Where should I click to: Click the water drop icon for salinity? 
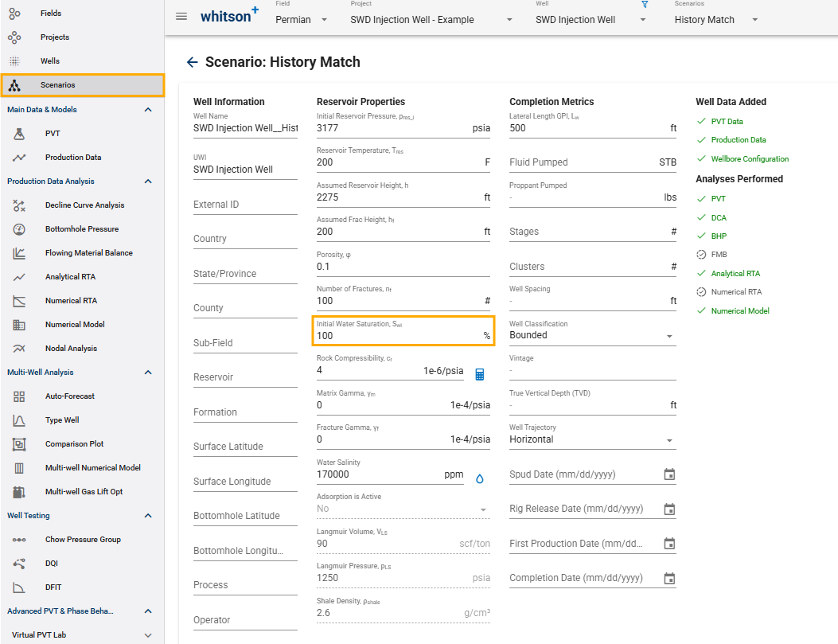coord(480,478)
